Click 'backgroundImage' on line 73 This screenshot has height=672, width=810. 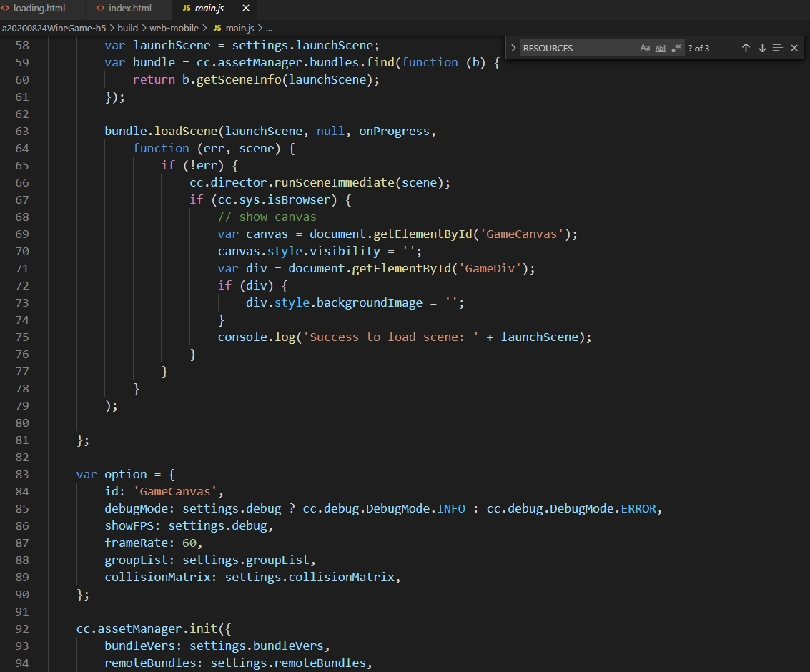pos(370,302)
